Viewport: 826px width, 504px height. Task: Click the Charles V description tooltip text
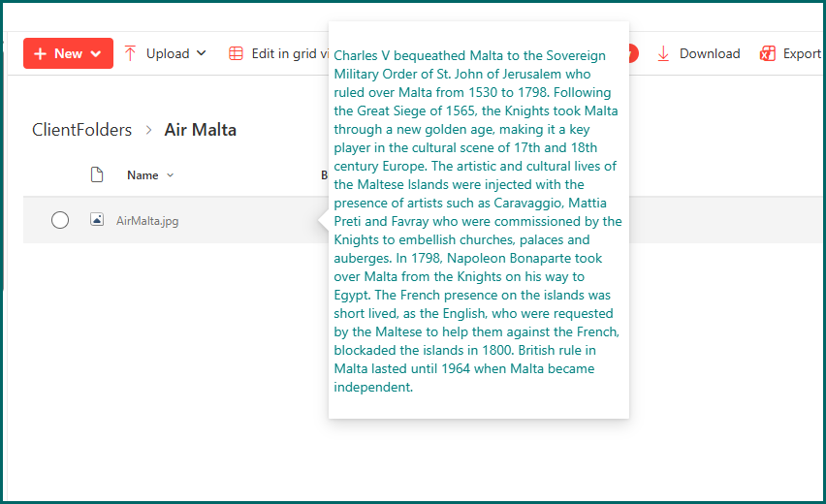pos(478,221)
